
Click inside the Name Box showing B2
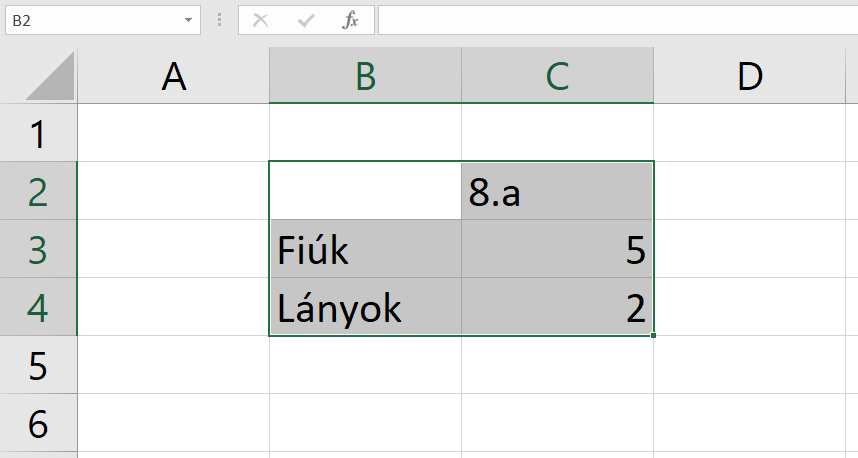(x=90, y=20)
